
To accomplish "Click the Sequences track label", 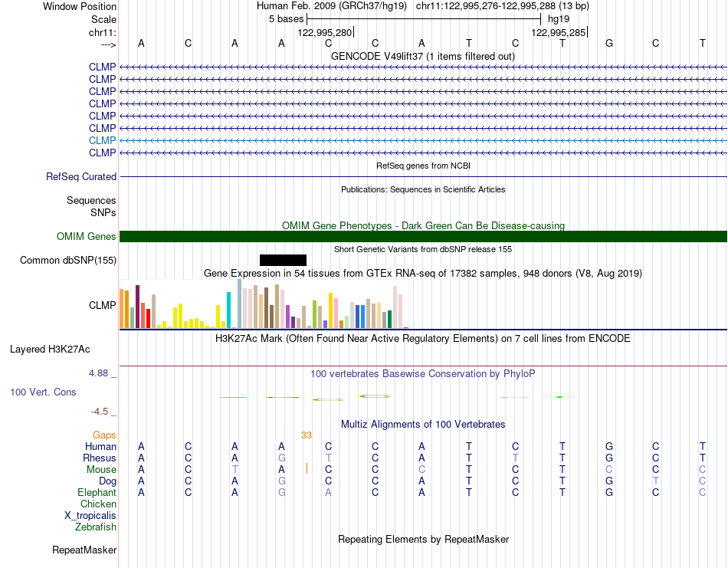I will (91, 201).
